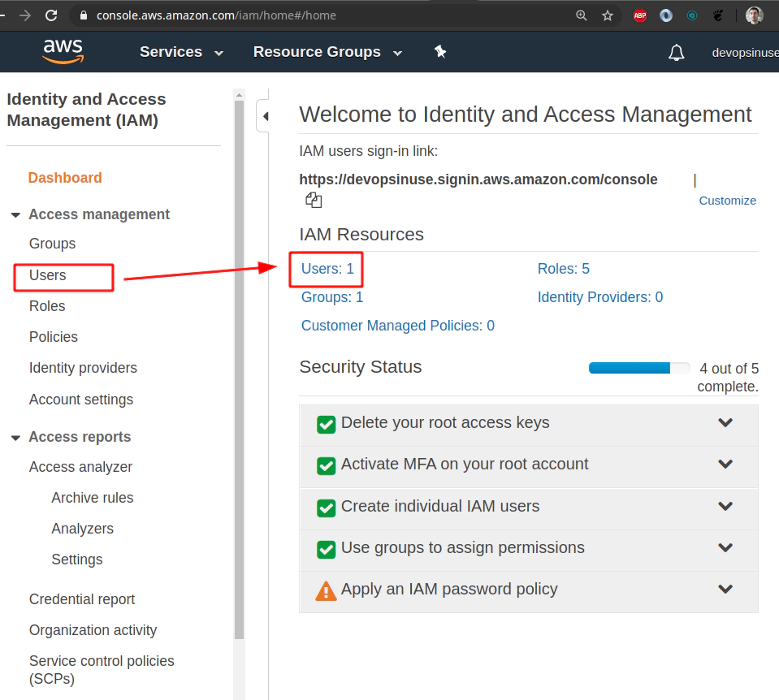The image size is (779, 700).
Task: Open the devopsinuse account menu
Action: coord(745,53)
